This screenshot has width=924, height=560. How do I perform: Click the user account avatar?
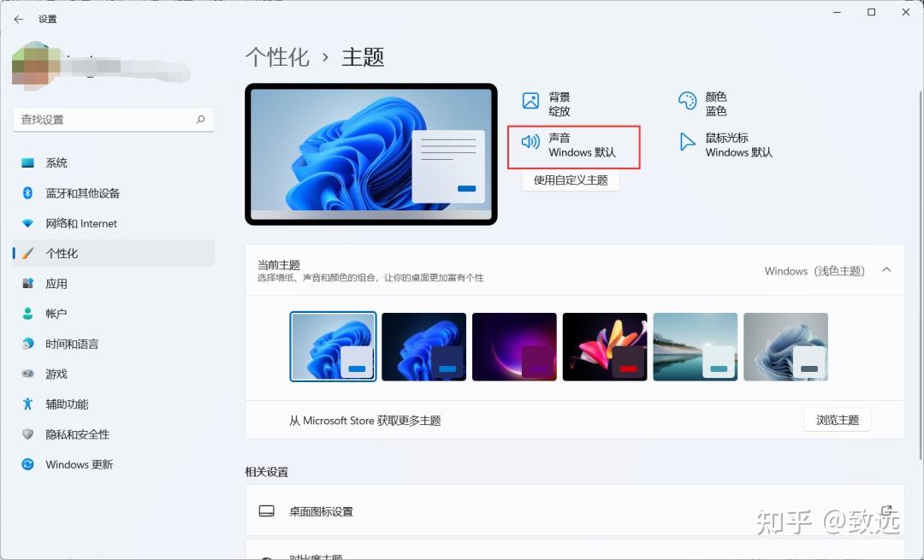pos(36,66)
